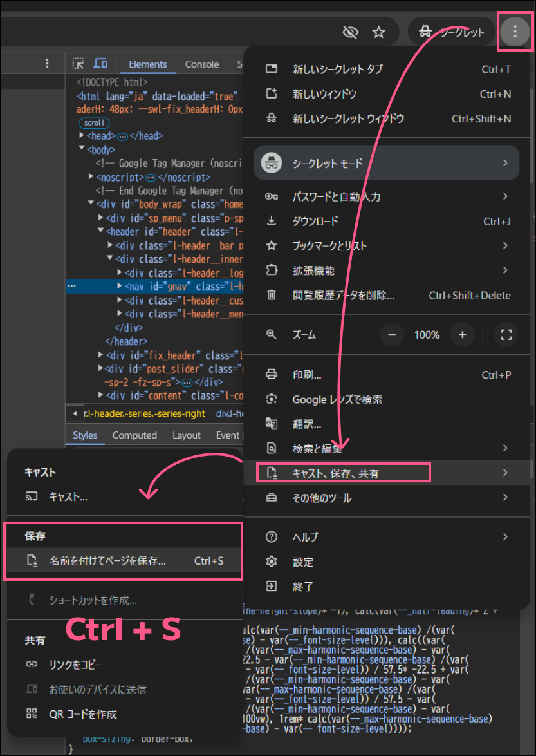Select the inspect element picker in DevTools
The image size is (536, 756).
point(77,63)
